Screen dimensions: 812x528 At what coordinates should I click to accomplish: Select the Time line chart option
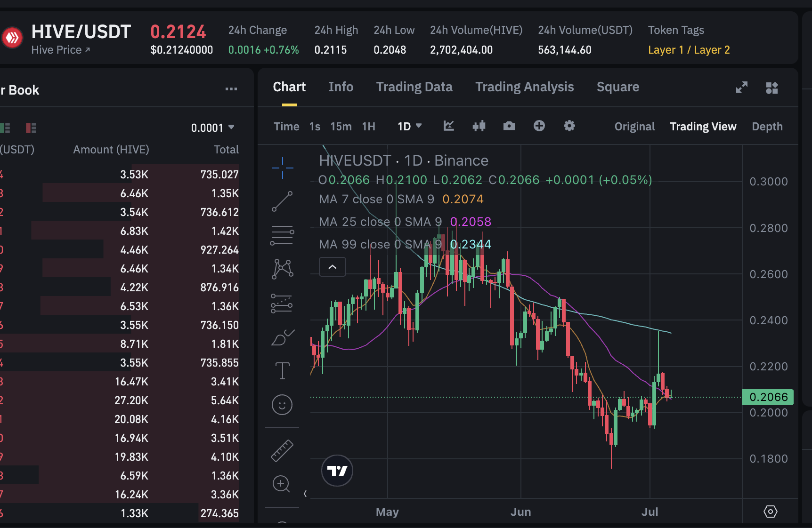tap(286, 127)
